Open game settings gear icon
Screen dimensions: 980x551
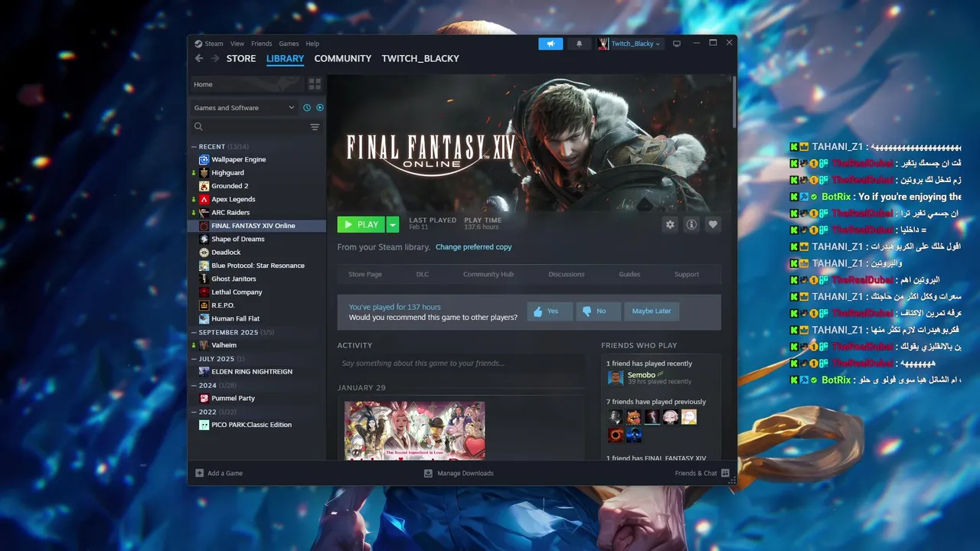[671, 224]
